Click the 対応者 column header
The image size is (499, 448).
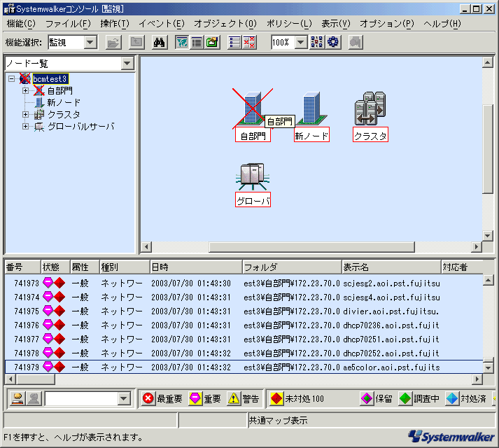click(x=463, y=267)
